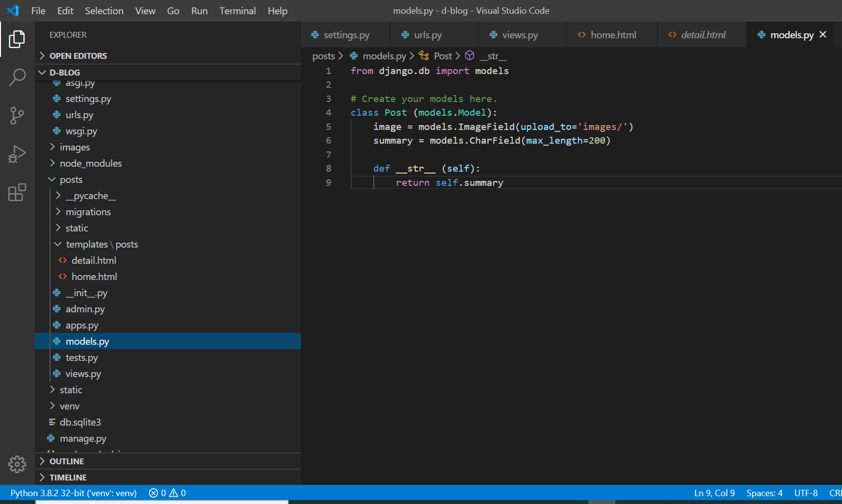Click the Python icon beside manage.py
The width and height of the screenshot is (842, 504).
pyautogui.click(x=51, y=438)
